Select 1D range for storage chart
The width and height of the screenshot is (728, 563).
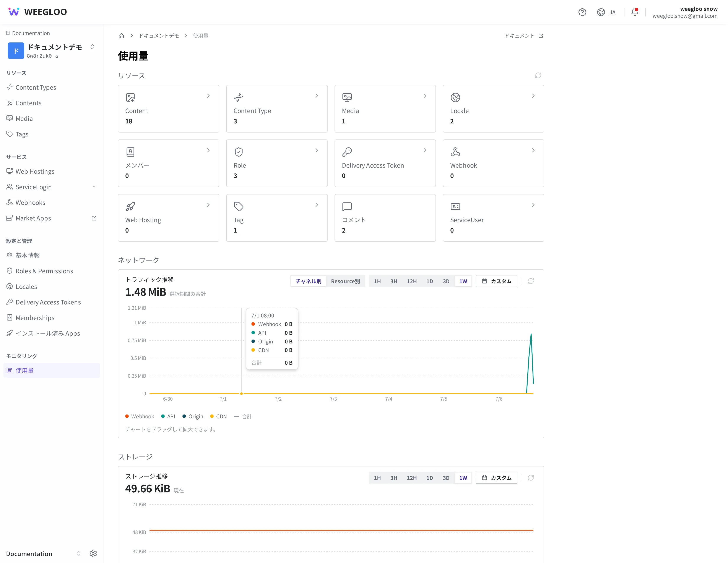click(430, 478)
